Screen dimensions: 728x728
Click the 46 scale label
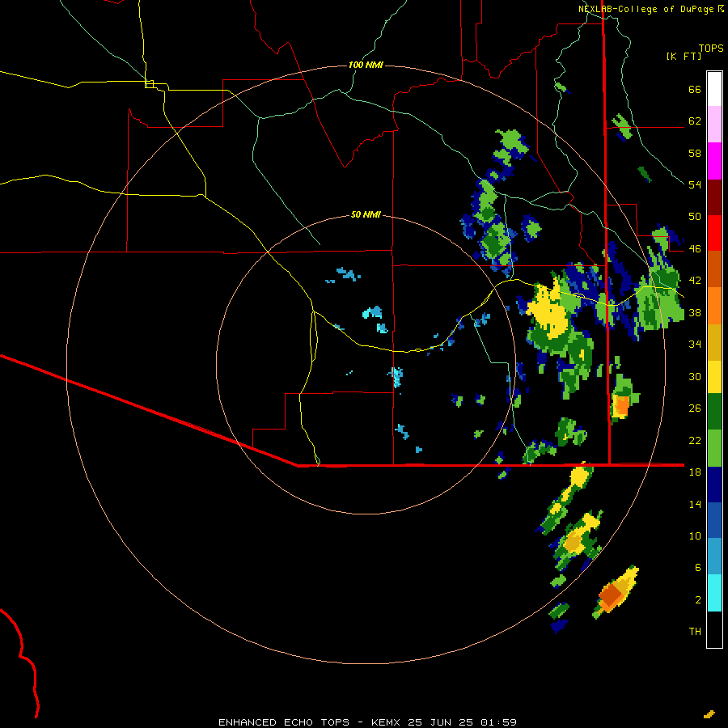click(695, 249)
